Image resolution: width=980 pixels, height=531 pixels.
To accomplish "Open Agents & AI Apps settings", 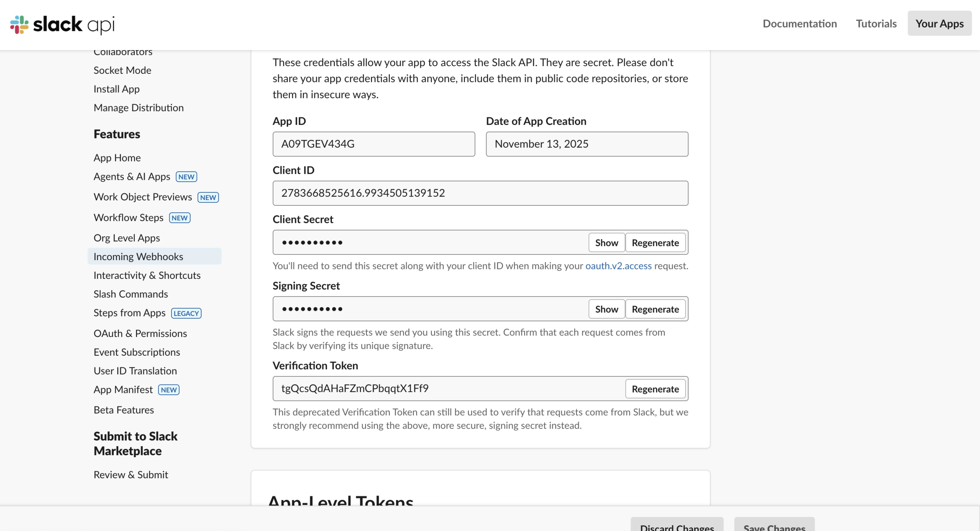I will click(x=132, y=177).
